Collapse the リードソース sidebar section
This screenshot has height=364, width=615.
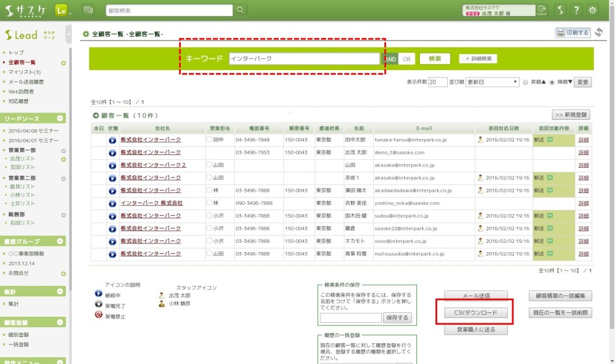tap(61, 119)
